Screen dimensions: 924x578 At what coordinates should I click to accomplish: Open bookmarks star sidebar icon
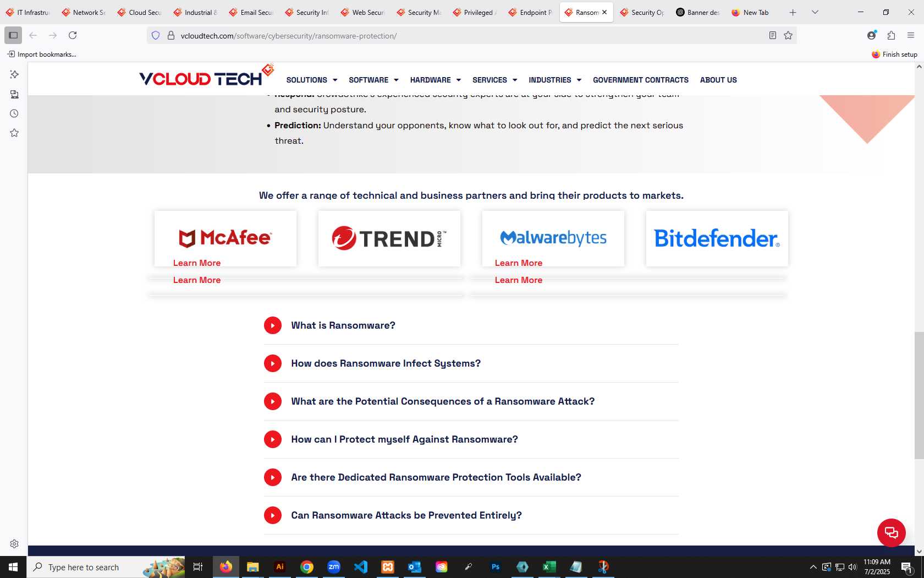(x=14, y=133)
